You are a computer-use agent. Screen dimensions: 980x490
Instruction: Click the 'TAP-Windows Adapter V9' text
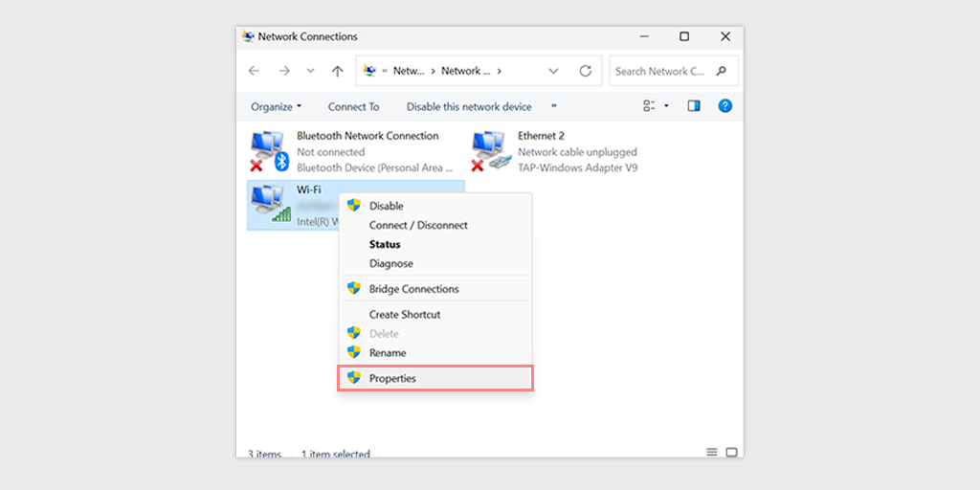coord(577,167)
